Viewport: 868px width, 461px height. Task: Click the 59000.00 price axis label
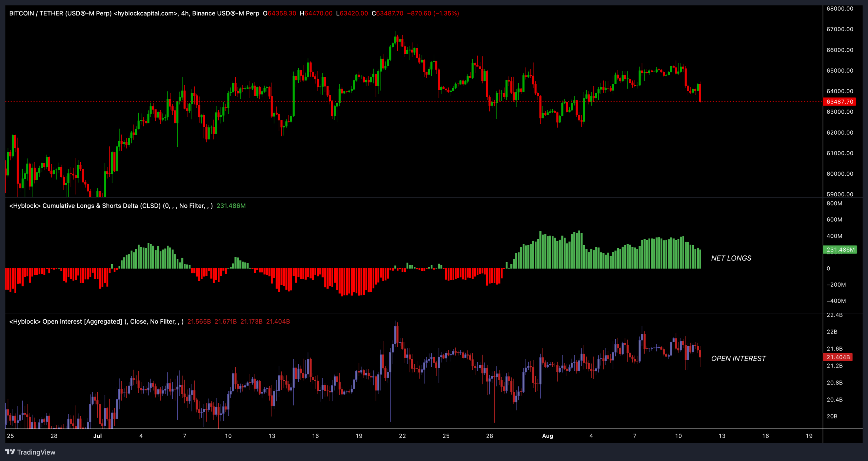coord(840,194)
